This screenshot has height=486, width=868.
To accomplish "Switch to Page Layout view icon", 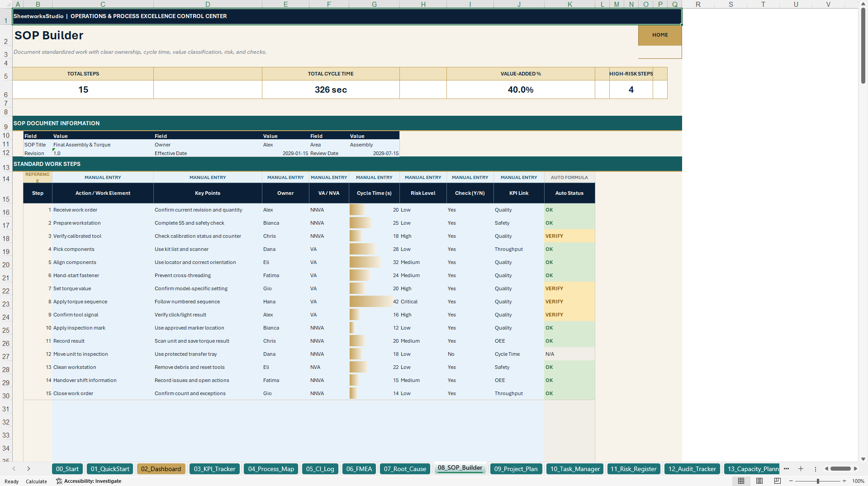I will [x=759, y=481].
